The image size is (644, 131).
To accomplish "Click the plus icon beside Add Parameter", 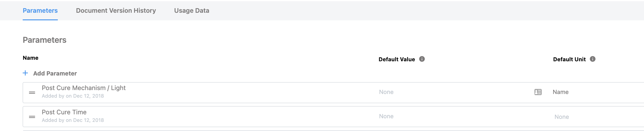I will [25, 73].
